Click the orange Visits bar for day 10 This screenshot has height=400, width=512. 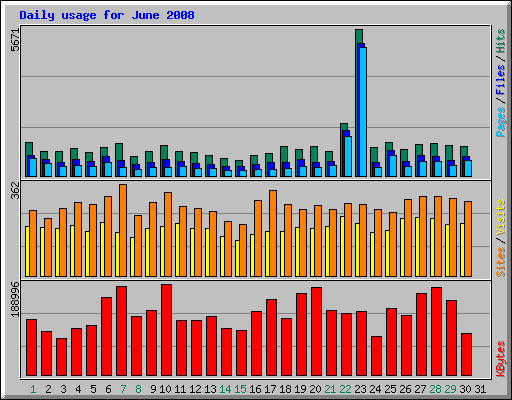[x=168, y=234]
